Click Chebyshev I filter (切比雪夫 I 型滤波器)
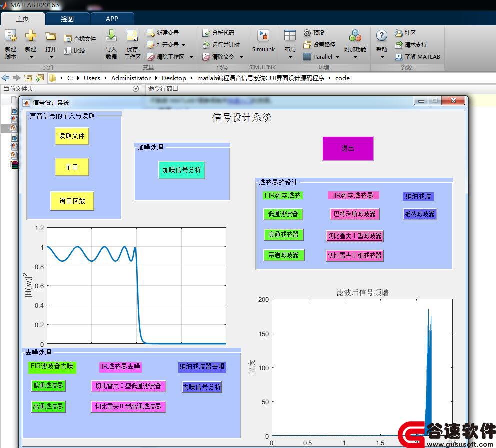Screen dimensions: 496x448 coord(355,236)
